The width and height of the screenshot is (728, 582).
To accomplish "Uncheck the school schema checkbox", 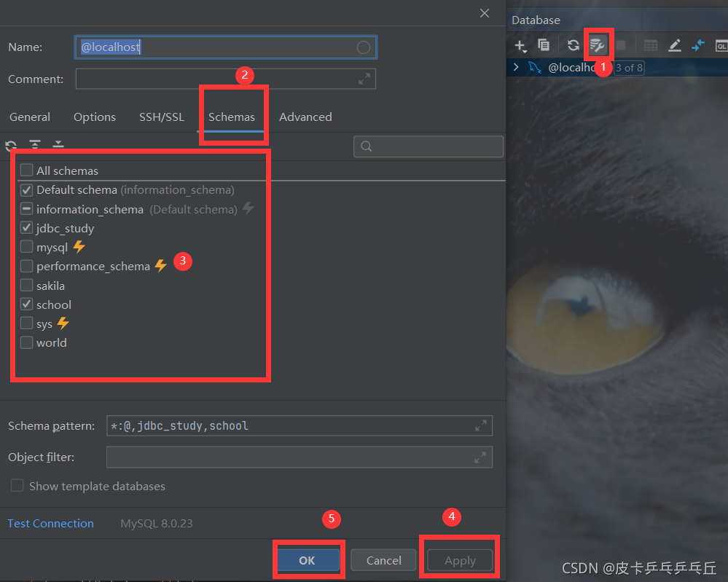I will tap(26, 304).
